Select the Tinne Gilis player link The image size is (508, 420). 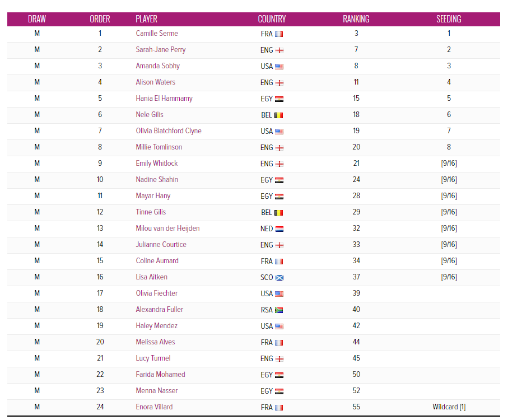point(151,212)
